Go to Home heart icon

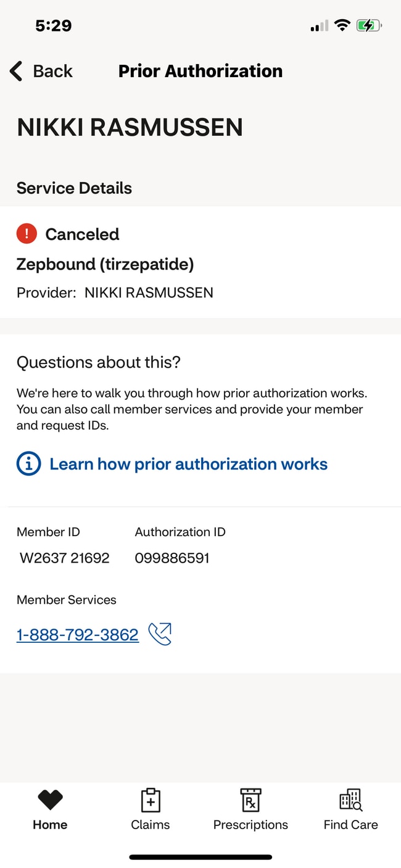click(x=50, y=800)
